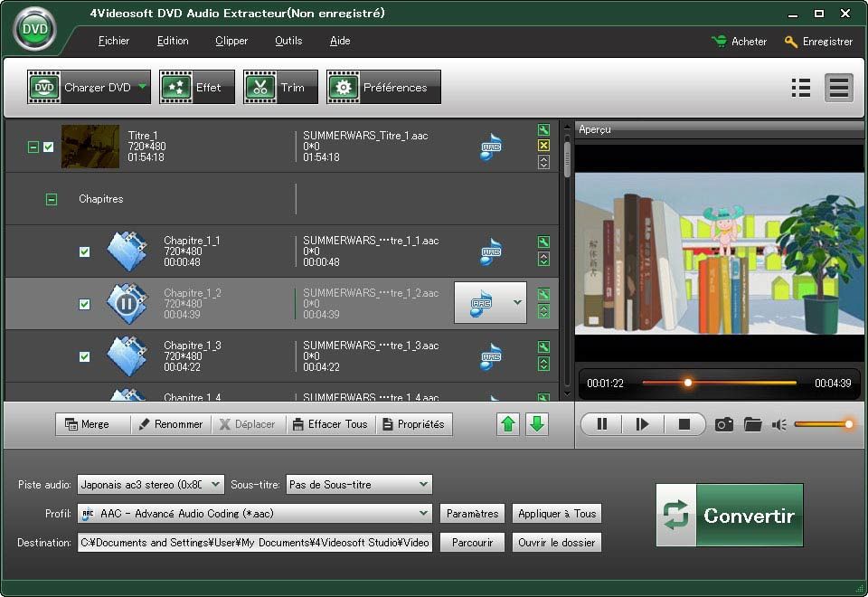Click the reorder arrows icon for Chapitre_1_3
This screenshot has width=868, height=597.
[543, 364]
